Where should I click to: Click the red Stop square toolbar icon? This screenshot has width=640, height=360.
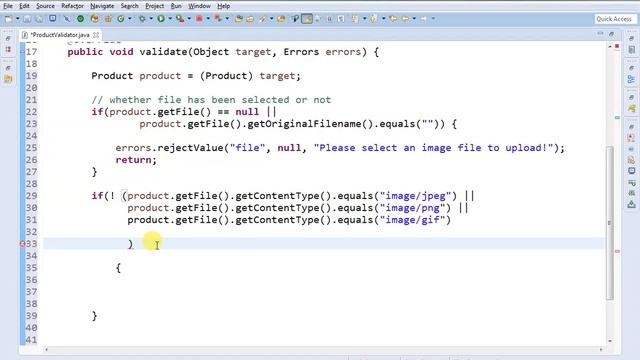coord(199,19)
